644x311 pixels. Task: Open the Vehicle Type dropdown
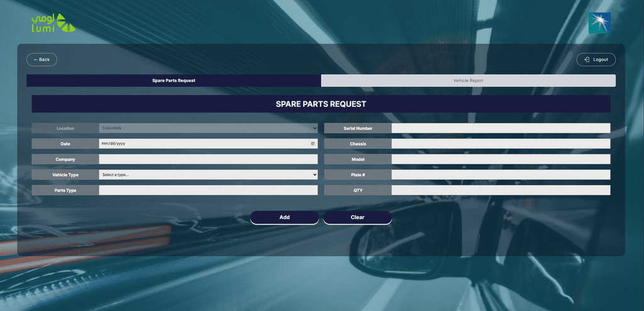point(208,175)
